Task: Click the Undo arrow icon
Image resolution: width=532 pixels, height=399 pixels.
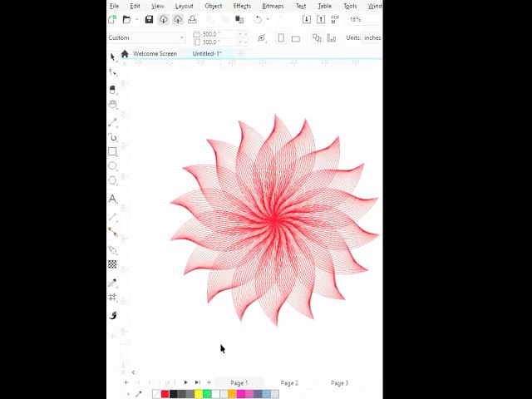Action: tap(258, 19)
